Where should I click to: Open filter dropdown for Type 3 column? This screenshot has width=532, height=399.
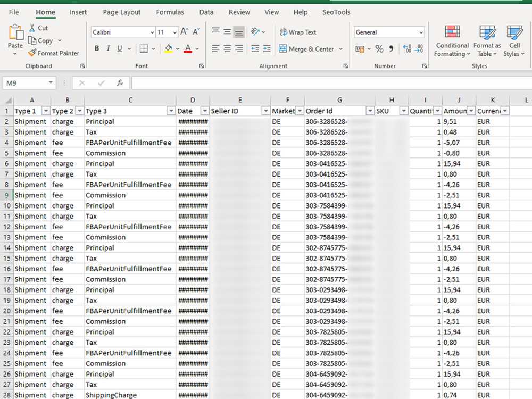(x=171, y=111)
